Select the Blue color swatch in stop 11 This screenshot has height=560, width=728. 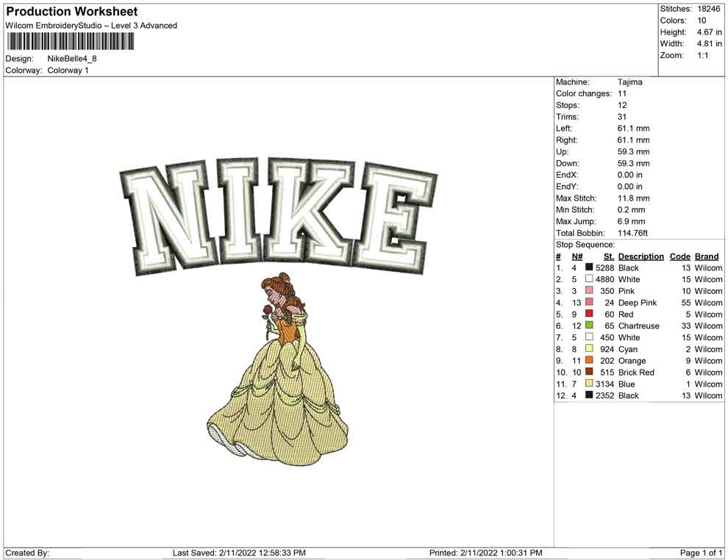coord(589,383)
